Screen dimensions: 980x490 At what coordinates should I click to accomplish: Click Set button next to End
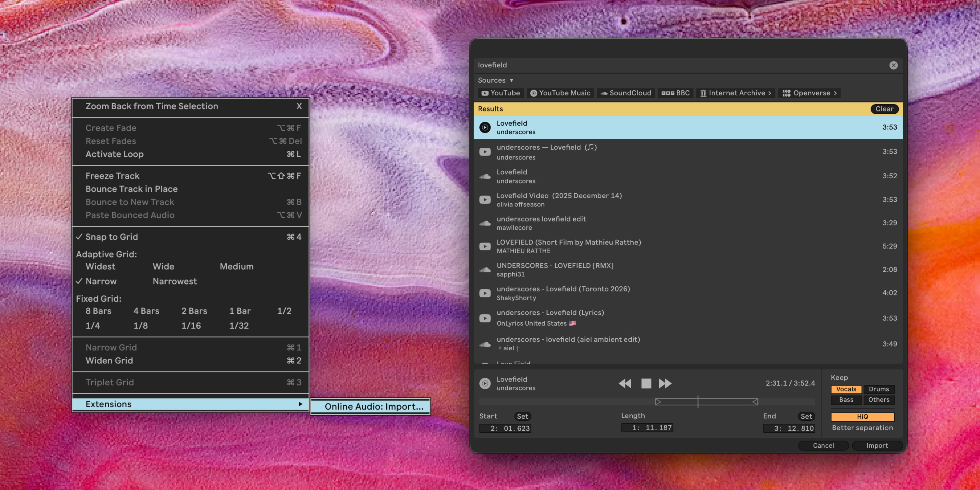(806, 416)
